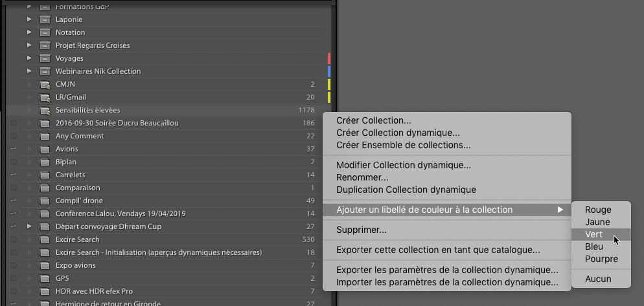Toggle sync box for GPS collection
The width and height of the screenshot is (644, 306).
pos(14,278)
